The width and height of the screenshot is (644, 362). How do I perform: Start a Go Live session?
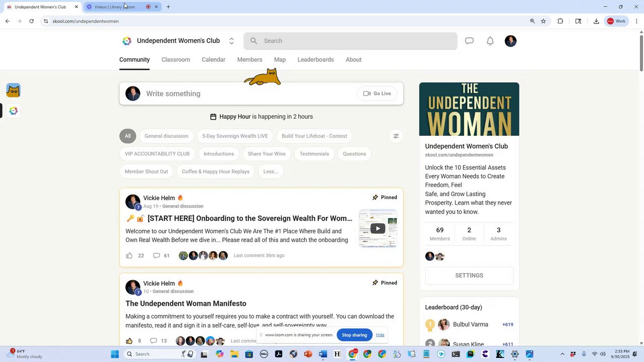[377, 94]
